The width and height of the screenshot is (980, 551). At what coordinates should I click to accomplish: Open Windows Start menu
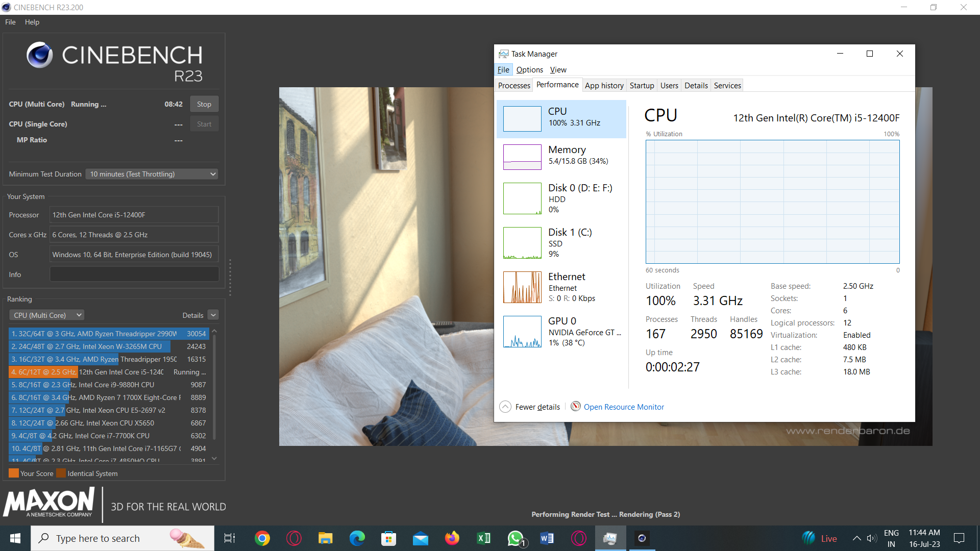(15, 538)
